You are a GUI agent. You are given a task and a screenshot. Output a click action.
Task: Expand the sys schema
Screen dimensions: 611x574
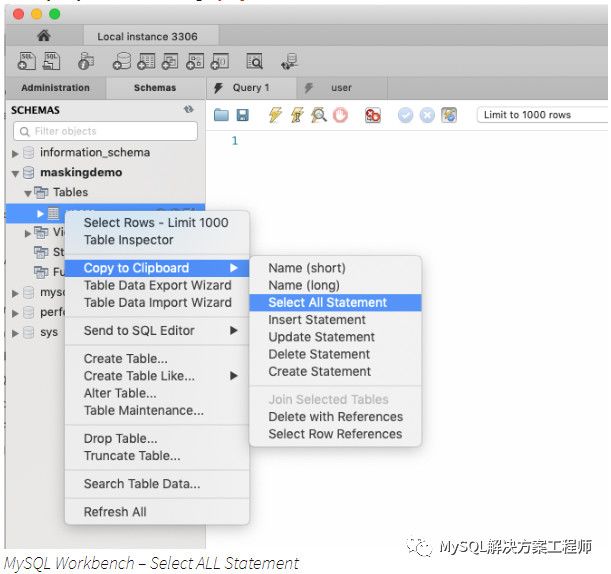(x=15, y=334)
